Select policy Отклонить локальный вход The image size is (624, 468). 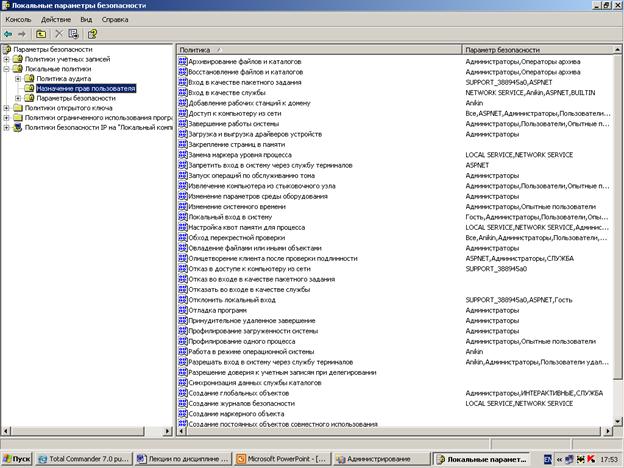[x=232, y=300]
